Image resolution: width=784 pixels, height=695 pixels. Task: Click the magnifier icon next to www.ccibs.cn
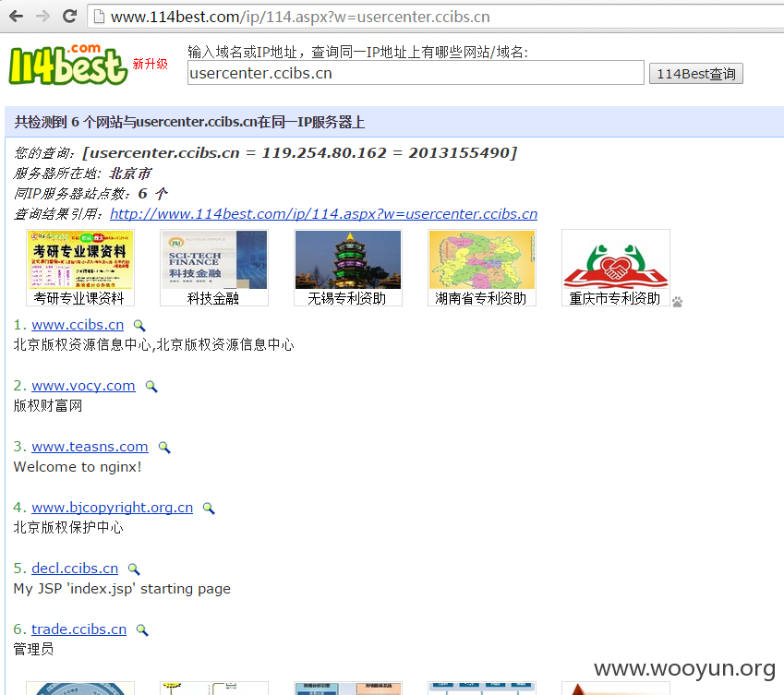[139, 326]
